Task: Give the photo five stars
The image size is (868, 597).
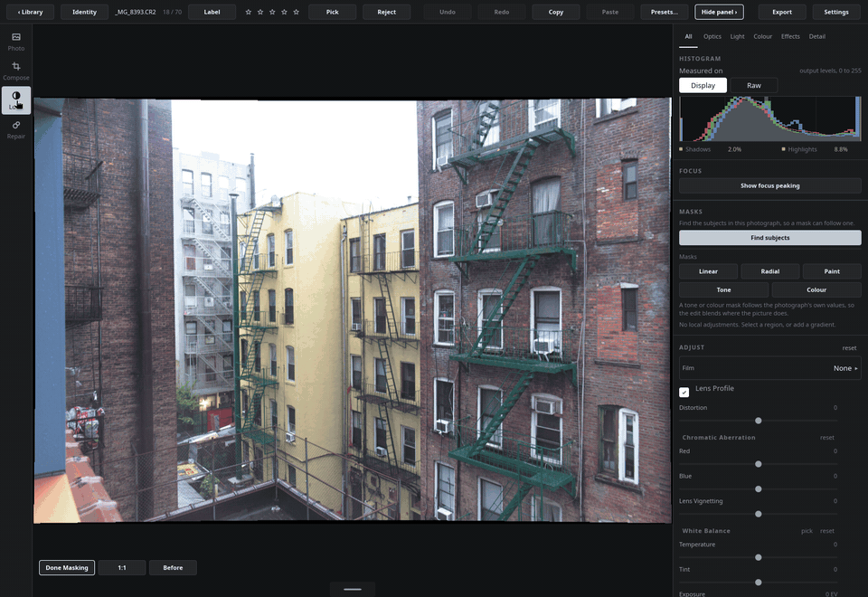Action: pos(296,12)
